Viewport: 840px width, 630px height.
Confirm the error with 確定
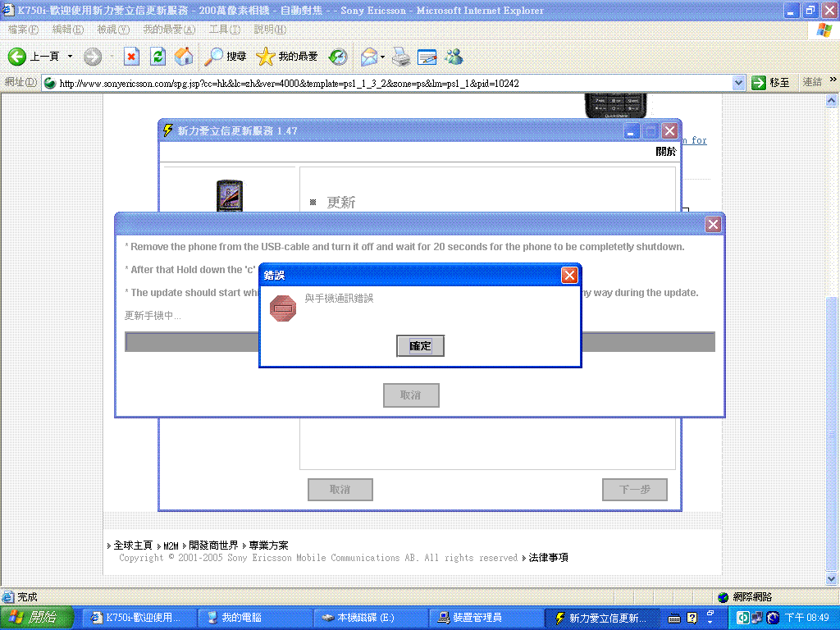click(420, 345)
